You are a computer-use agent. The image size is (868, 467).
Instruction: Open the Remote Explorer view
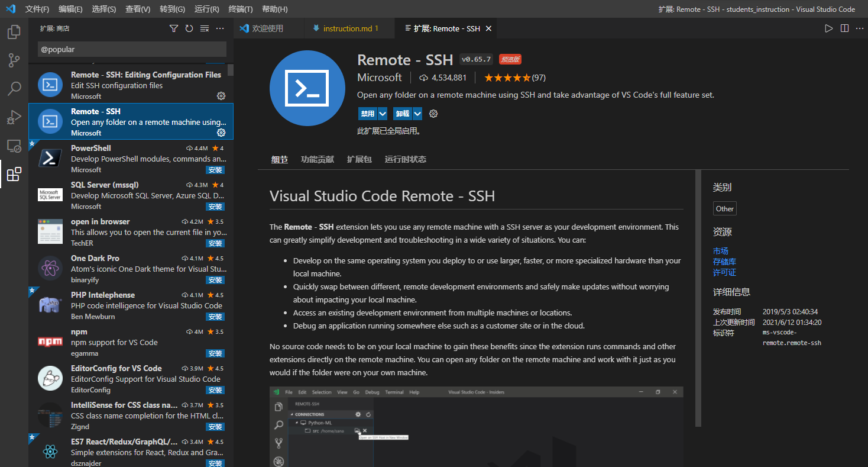pyautogui.click(x=14, y=146)
